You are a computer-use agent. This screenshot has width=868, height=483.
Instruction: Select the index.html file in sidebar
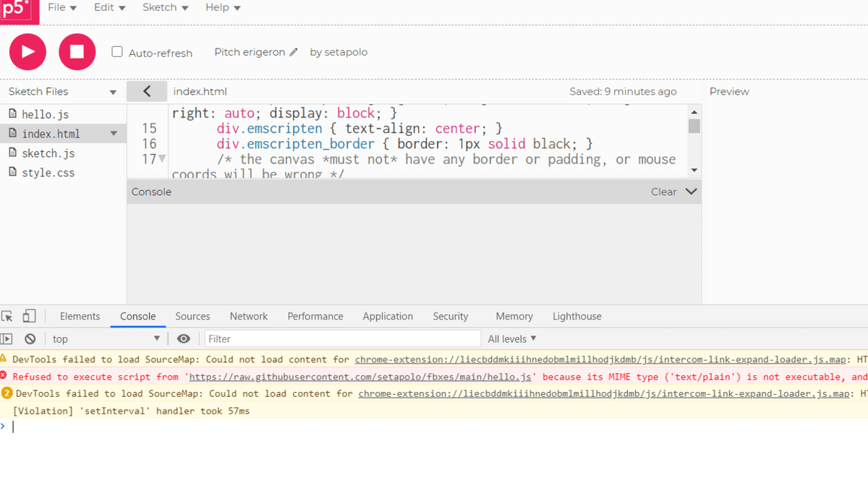[x=51, y=134]
